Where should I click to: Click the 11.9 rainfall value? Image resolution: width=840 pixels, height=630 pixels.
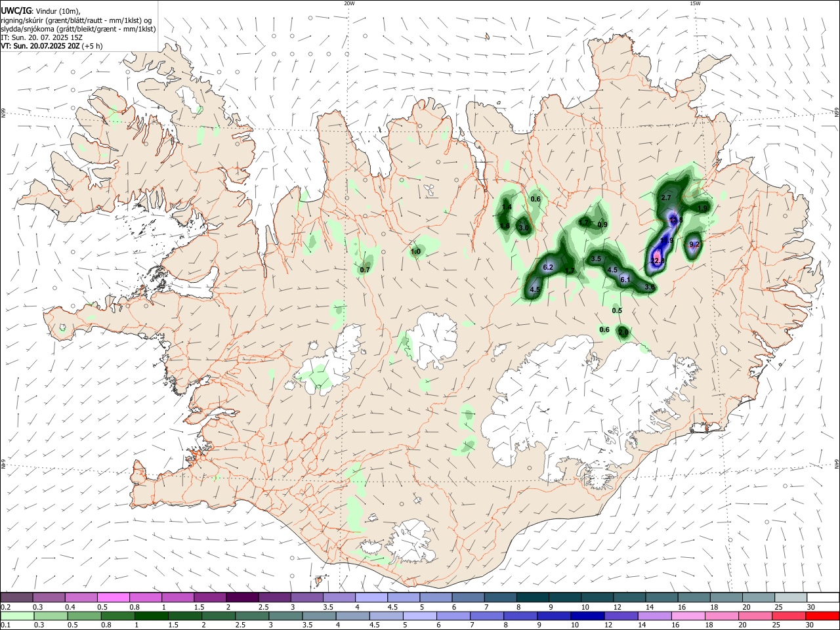(x=667, y=241)
